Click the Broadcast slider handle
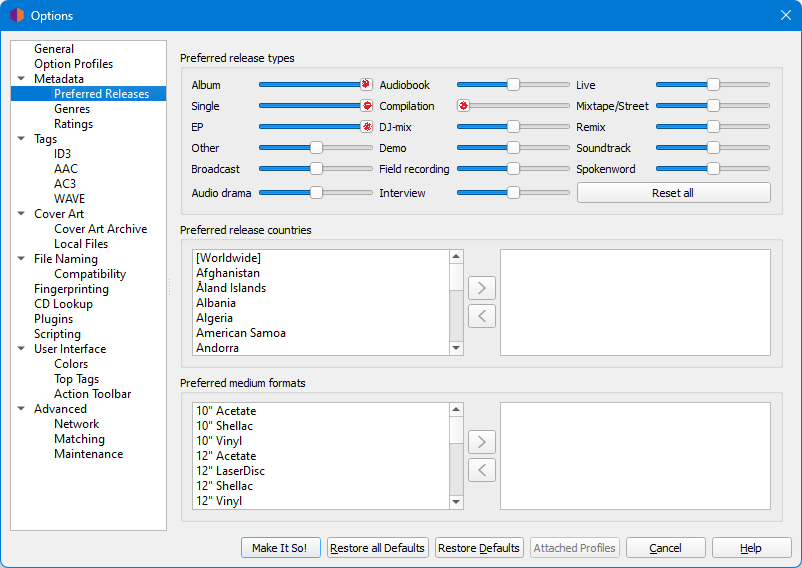This screenshot has height=568, width=802. 316,169
